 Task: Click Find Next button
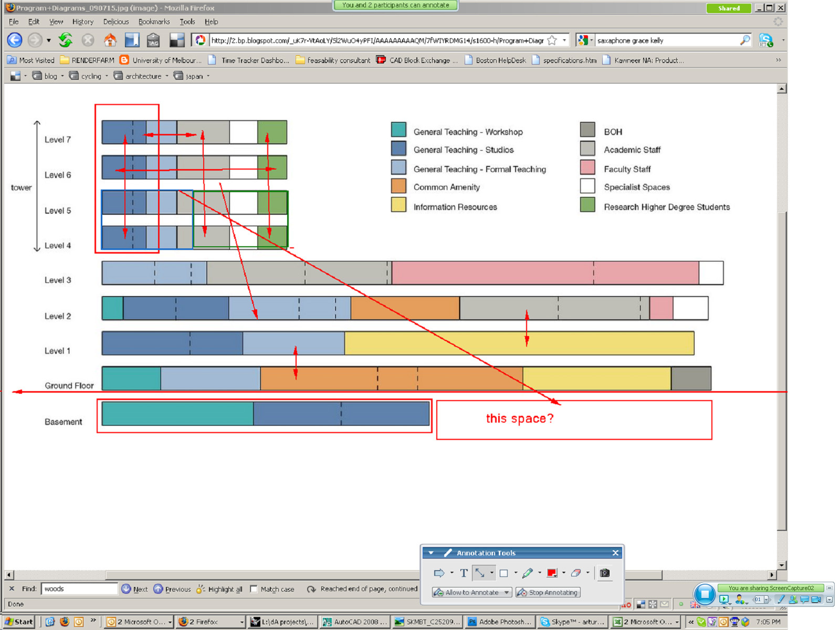pos(134,589)
